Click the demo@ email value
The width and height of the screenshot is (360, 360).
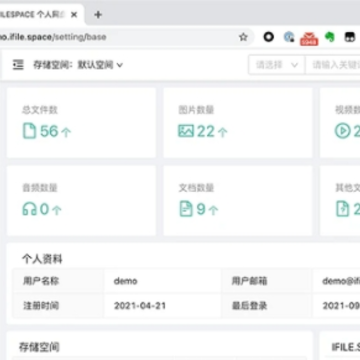click(x=341, y=281)
